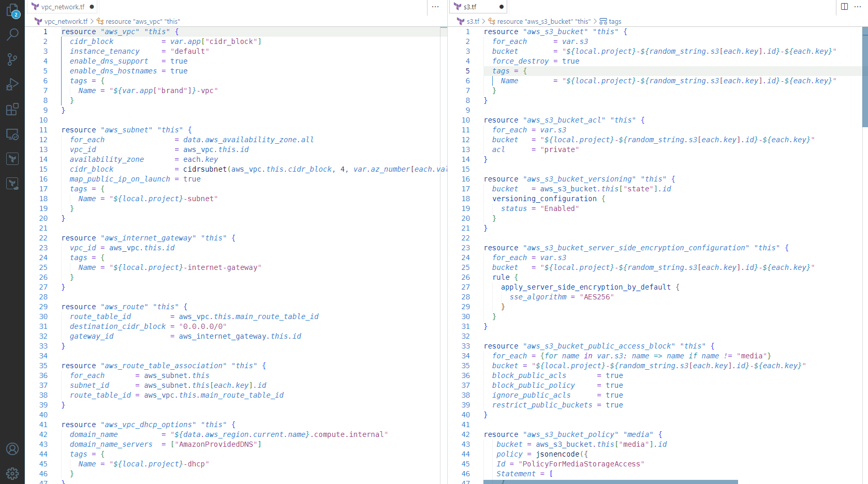Image resolution: width=868 pixels, height=484 pixels.
Task: Open the Extensions view
Action: pos(12,109)
